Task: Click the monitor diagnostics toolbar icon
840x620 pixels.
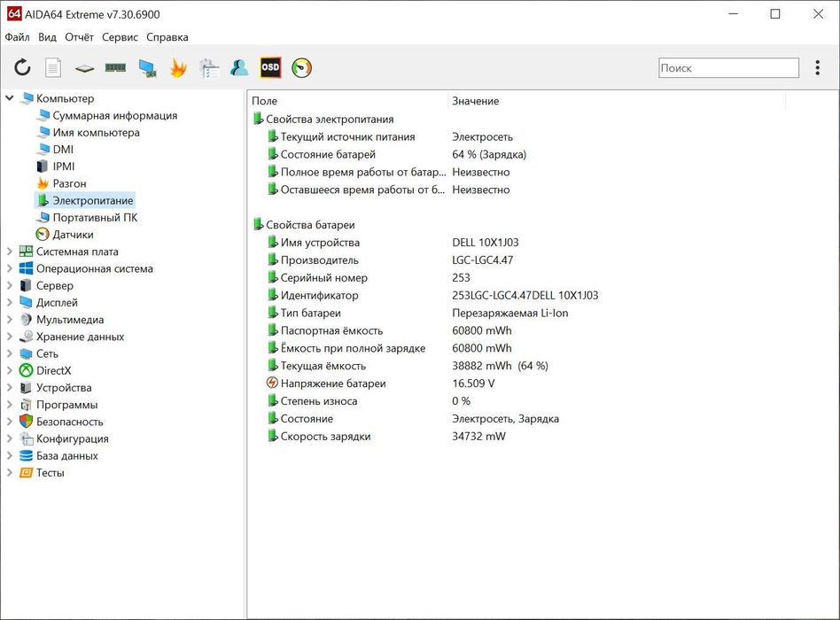Action: (x=147, y=68)
